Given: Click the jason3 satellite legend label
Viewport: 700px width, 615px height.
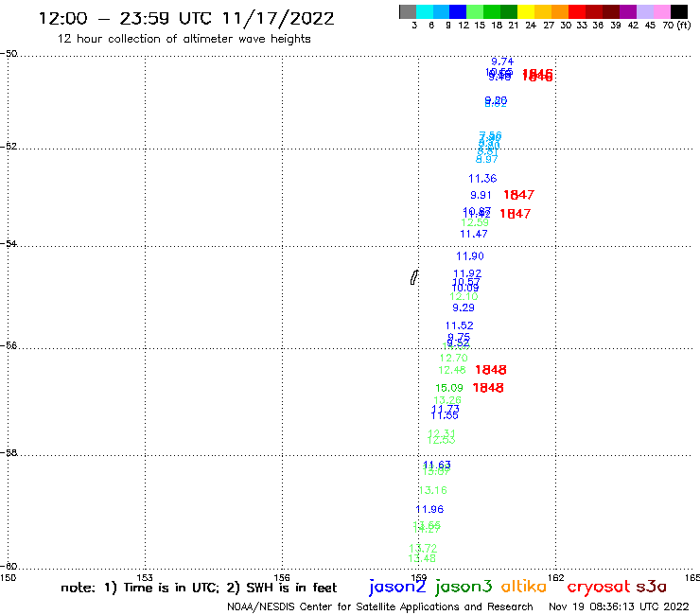Looking at the screenshot, I should [464, 588].
